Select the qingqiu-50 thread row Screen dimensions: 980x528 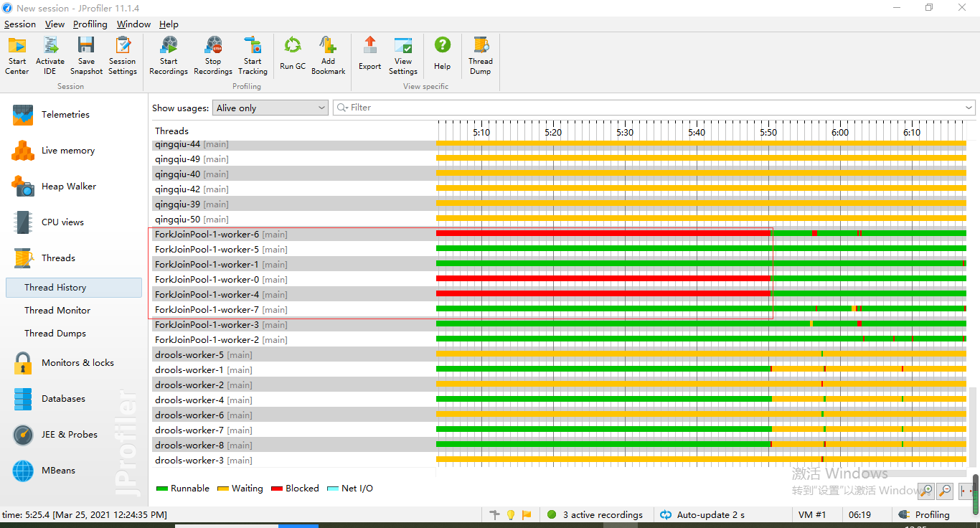[x=560, y=220]
